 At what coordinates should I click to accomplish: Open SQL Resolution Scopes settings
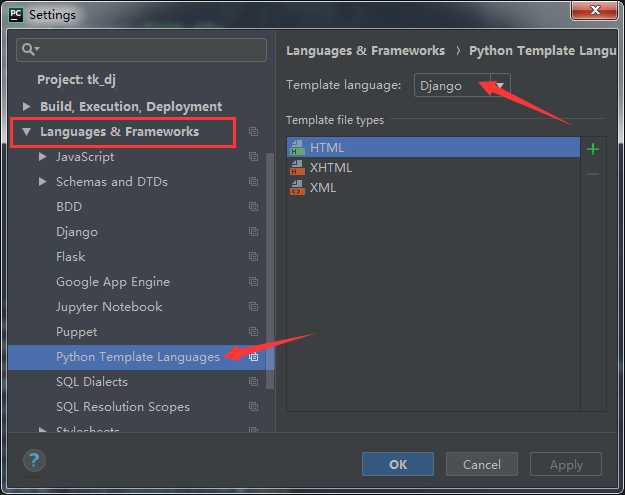click(x=123, y=407)
